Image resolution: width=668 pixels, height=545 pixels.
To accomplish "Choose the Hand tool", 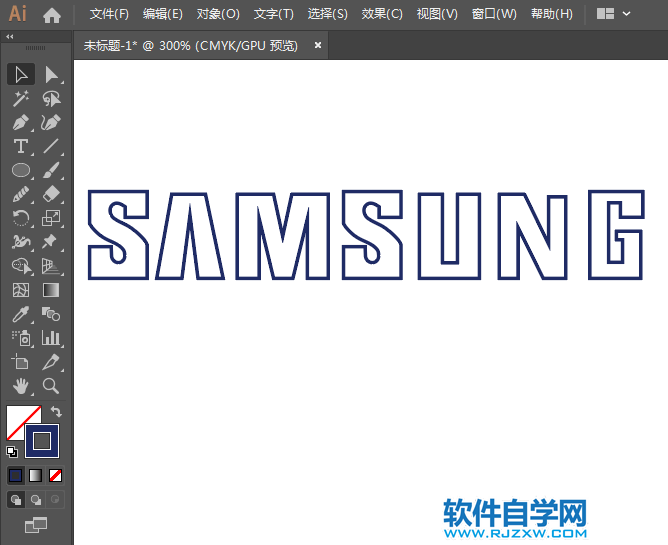I will click(21, 386).
